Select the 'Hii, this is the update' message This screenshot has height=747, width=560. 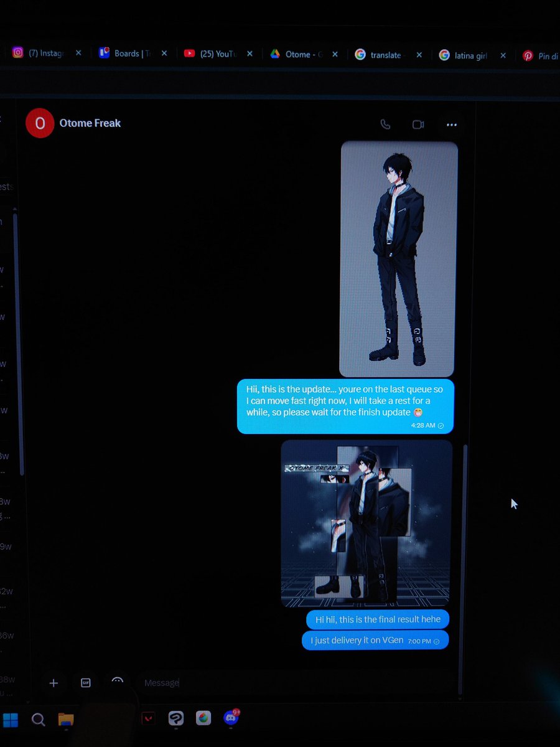345,406
